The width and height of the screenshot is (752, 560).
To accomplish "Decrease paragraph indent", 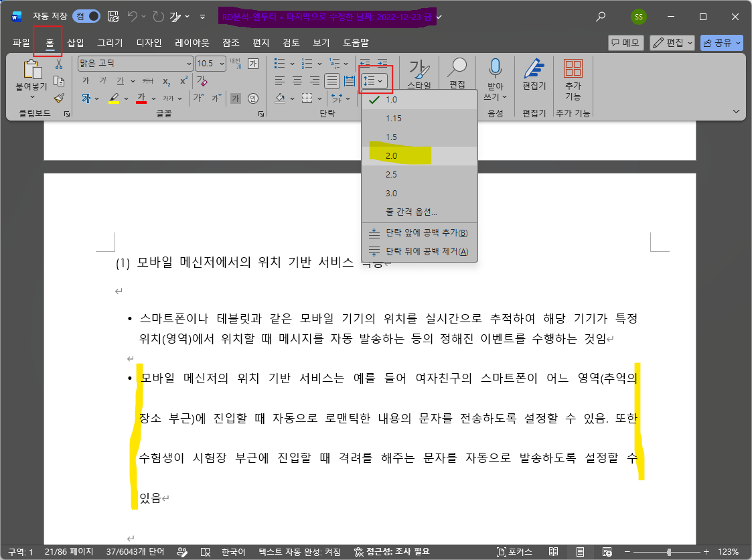I will tap(365, 63).
